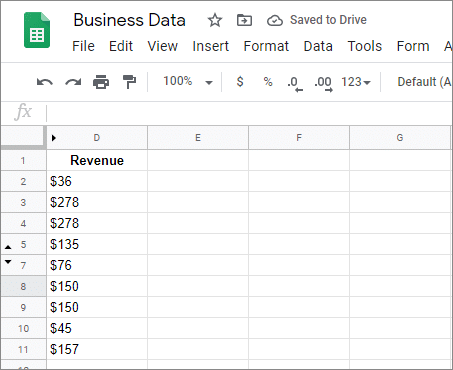Open the Form menu

click(x=413, y=46)
